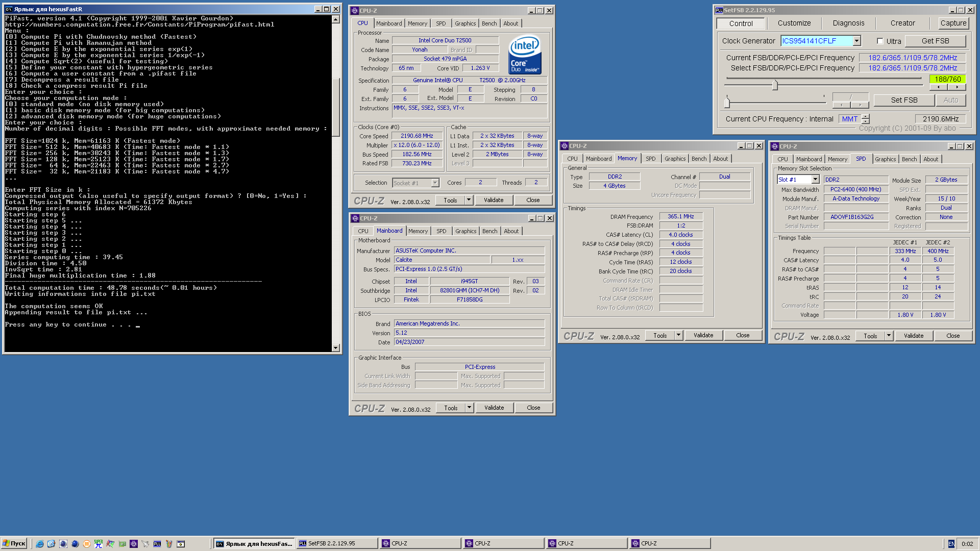Viewport: 980px width, 551px height.
Task: Switch to Bench tab in CPU-Z CPU window
Action: tap(489, 23)
